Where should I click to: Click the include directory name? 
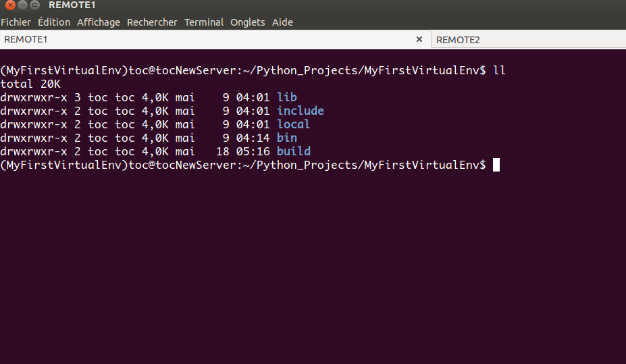coord(301,111)
